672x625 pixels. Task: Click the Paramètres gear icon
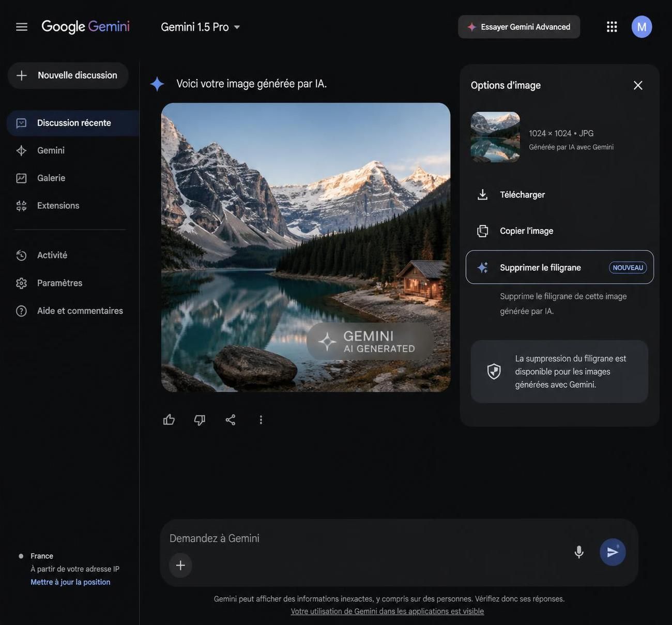(x=21, y=283)
